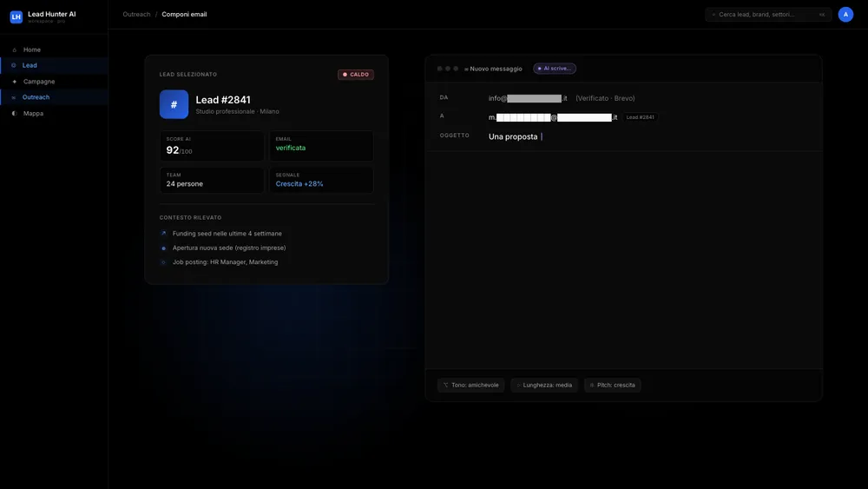The image size is (868, 489).
Task: Click the Email verificata card
Action: pos(321,146)
